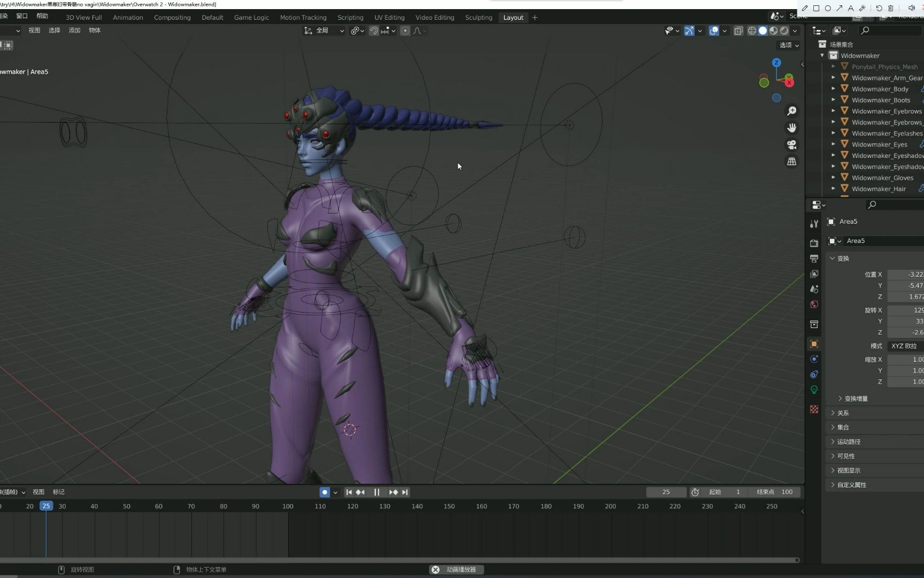Click the pencil annotation tool in overlay toolbar
This screenshot has width=924, height=578.
click(x=805, y=8)
